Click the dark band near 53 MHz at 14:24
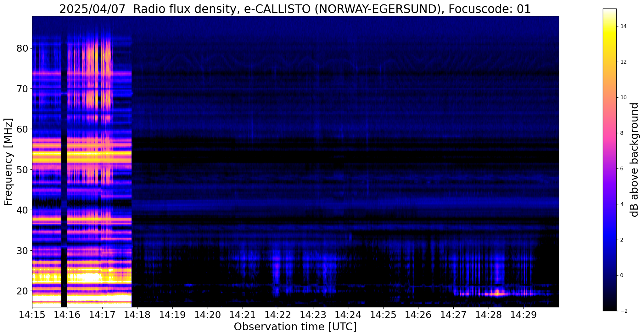The height and width of the screenshot is (336, 644). [348, 157]
